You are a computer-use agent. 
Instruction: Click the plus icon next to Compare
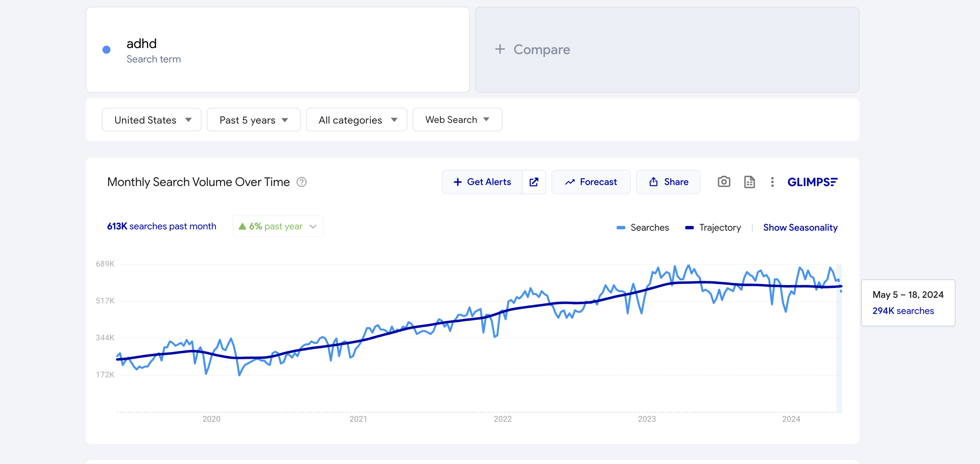tap(499, 49)
